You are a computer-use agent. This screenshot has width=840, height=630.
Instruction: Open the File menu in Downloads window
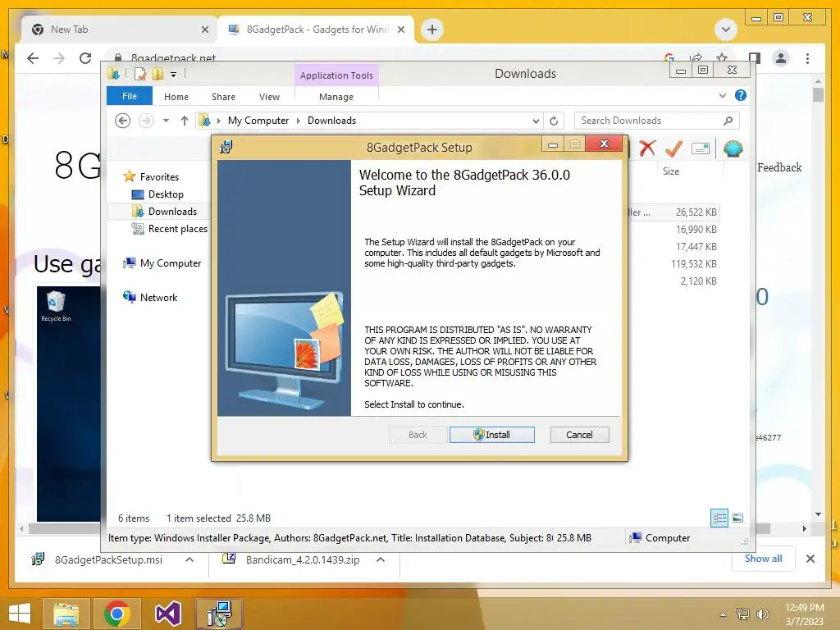point(129,96)
